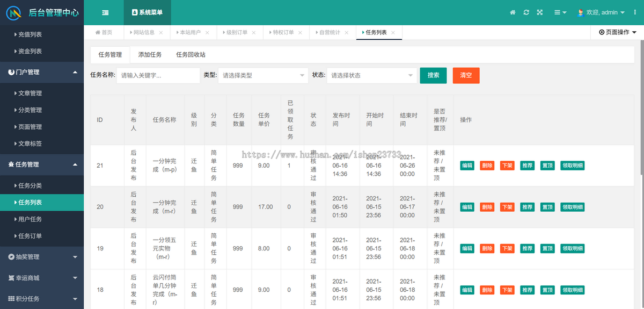Open 分类管理 in sidebar

point(42,110)
